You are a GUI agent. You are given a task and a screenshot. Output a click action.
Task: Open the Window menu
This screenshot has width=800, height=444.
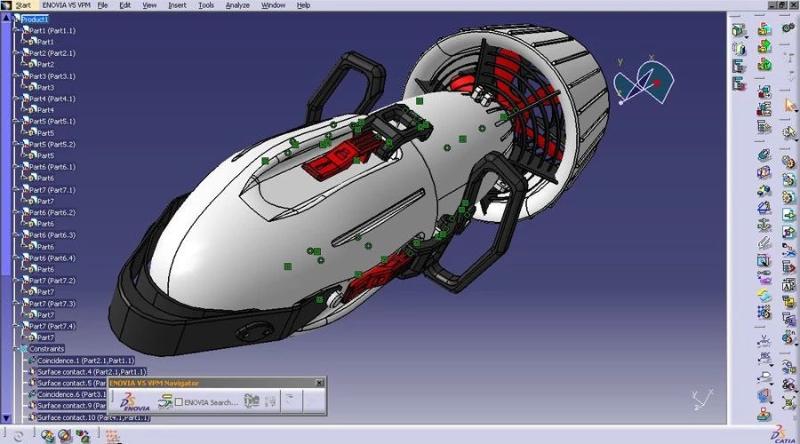coord(273,5)
